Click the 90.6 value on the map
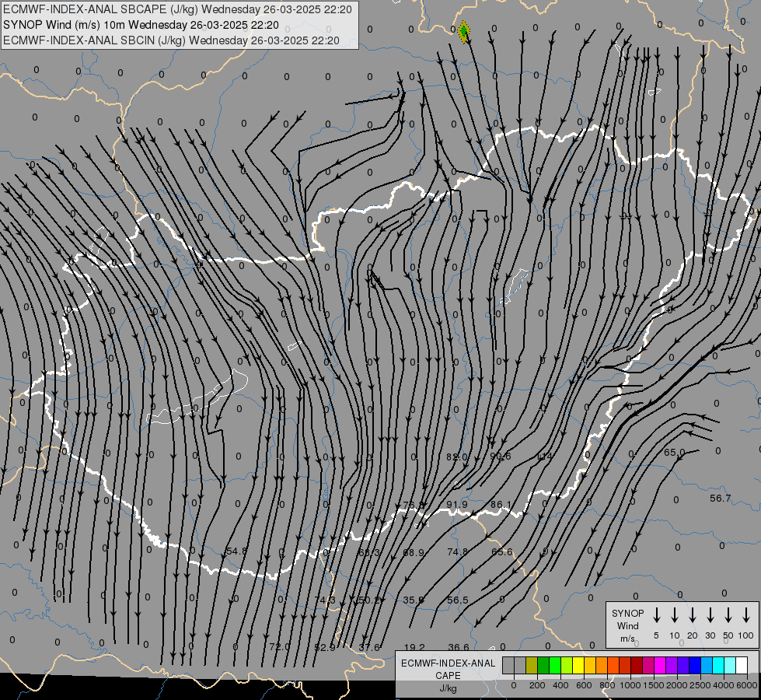This screenshot has width=761, height=700. click(x=501, y=456)
